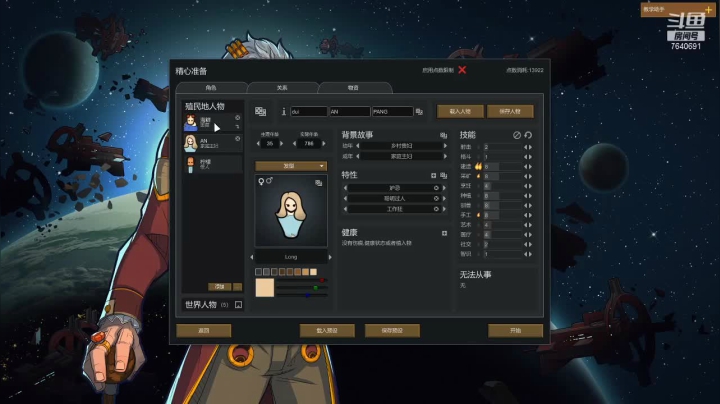Click the swap icon on the first colonist row
This screenshot has height=404, width=720.
237,126
